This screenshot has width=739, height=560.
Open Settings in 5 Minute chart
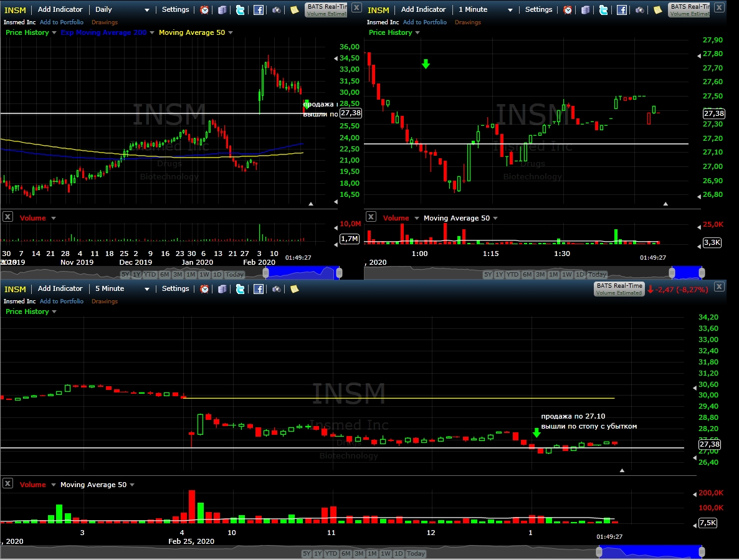tap(175, 288)
